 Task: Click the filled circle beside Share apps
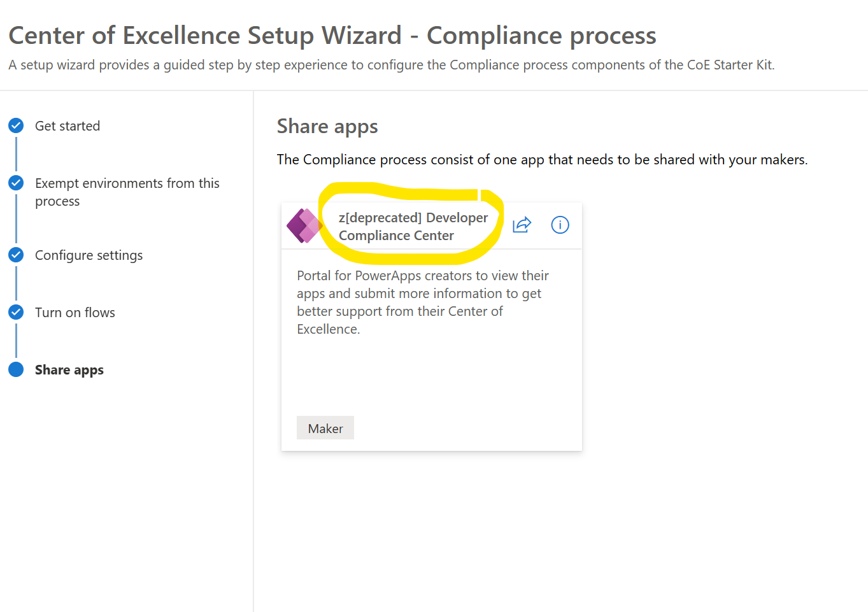(16, 369)
